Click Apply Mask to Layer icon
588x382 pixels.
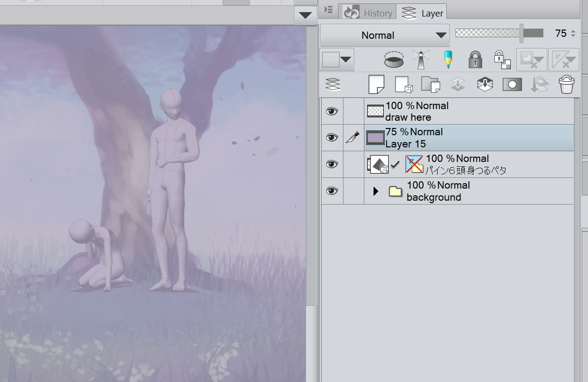click(539, 84)
